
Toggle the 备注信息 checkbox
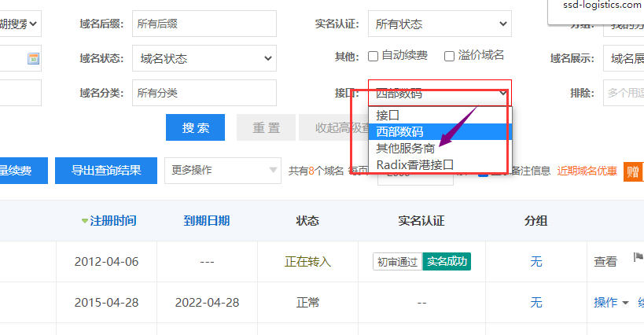point(484,171)
